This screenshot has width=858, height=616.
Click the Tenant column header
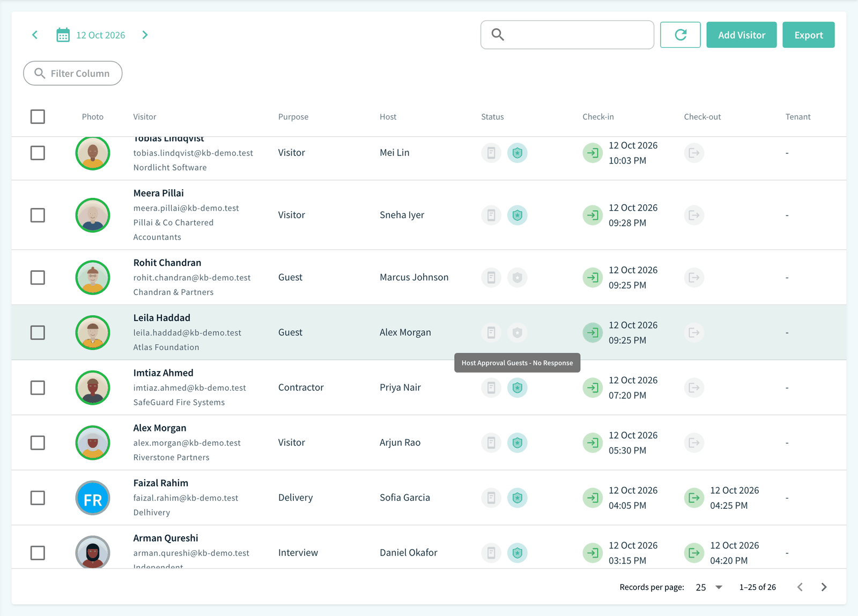point(798,117)
